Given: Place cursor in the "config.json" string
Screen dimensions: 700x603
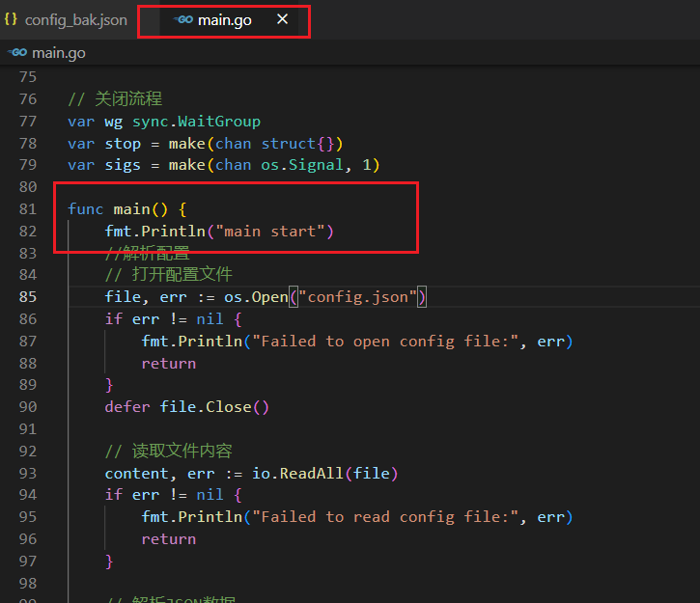Looking at the screenshot, I should (358, 297).
